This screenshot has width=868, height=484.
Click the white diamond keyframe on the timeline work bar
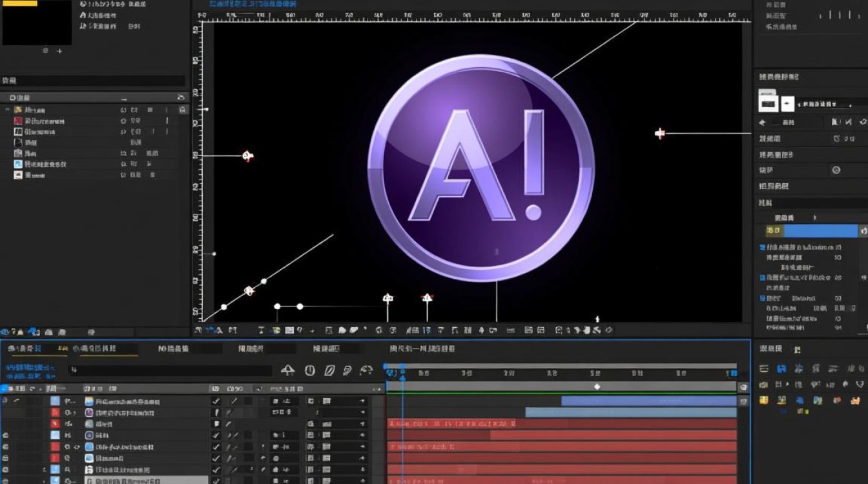(x=597, y=387)
